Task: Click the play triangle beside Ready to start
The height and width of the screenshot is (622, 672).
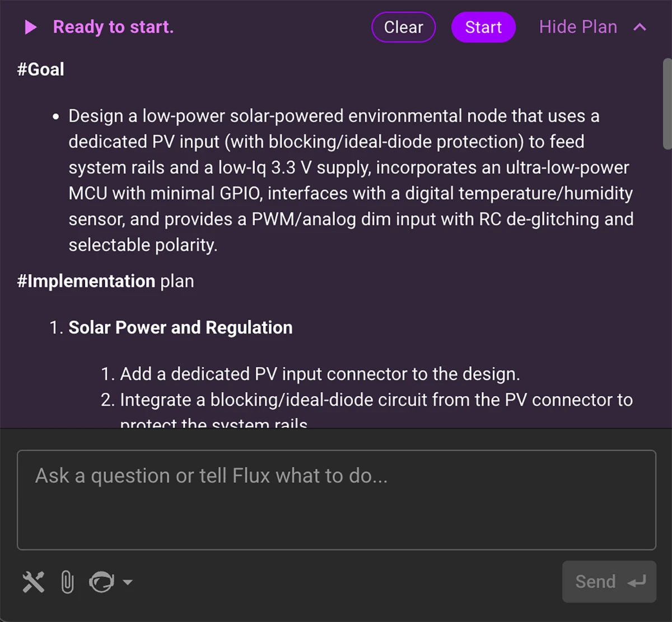Action: coord(30,27)
